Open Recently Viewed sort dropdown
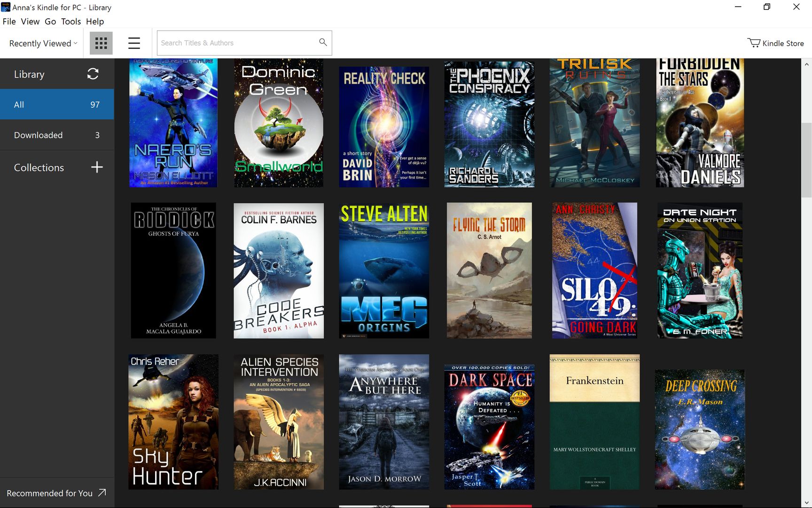Viewport: 812px width, 508px height. (x=43, y=43)
